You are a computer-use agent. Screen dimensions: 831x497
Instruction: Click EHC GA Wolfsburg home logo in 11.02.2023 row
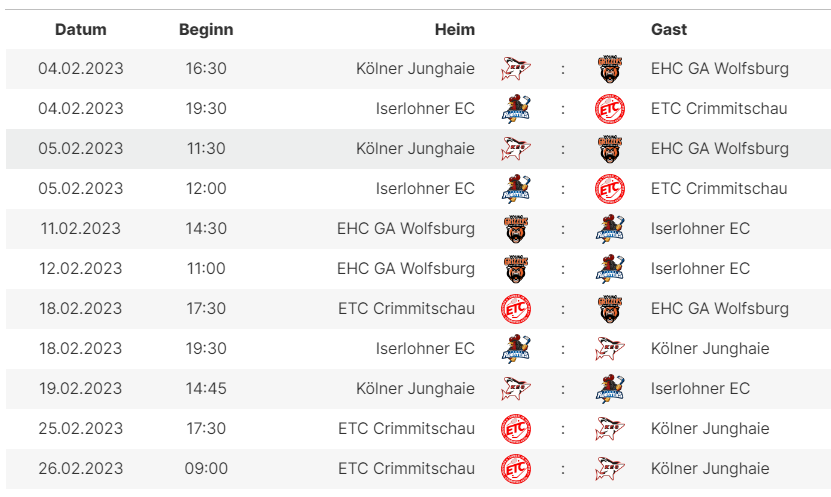(516, 229)
